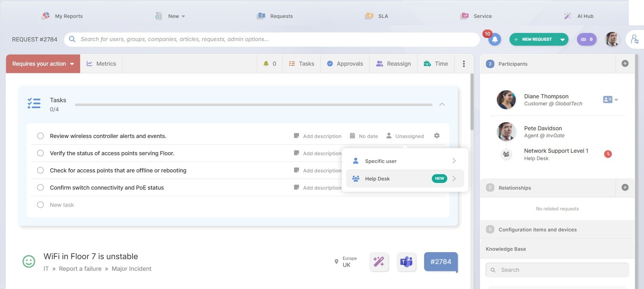Click Add description on Review wireless task
Screen dimensions: 644x289
322,136
